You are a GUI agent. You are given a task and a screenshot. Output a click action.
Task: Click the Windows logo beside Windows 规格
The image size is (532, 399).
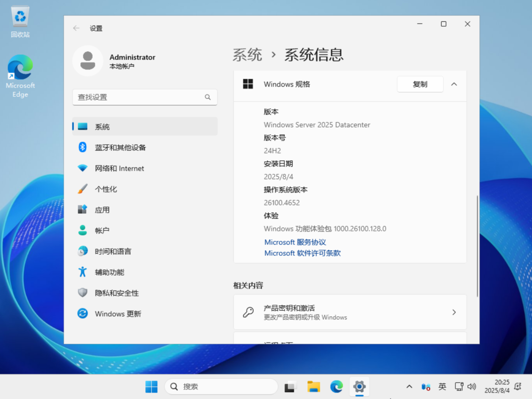click(x=248, y=84)
